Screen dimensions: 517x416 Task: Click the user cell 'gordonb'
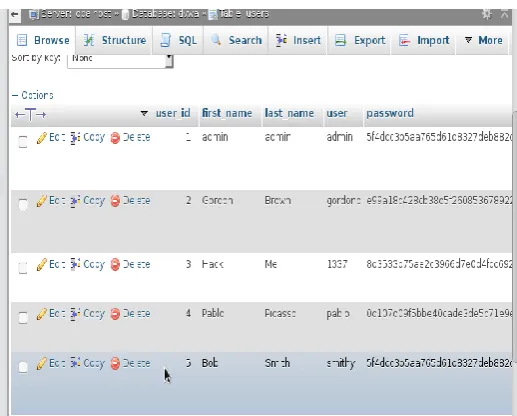343,201
